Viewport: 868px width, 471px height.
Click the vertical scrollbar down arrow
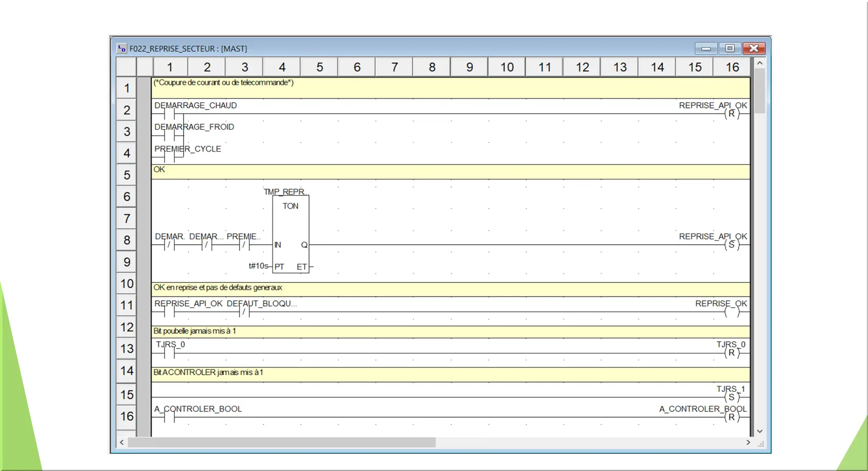[x=760, y=431]
